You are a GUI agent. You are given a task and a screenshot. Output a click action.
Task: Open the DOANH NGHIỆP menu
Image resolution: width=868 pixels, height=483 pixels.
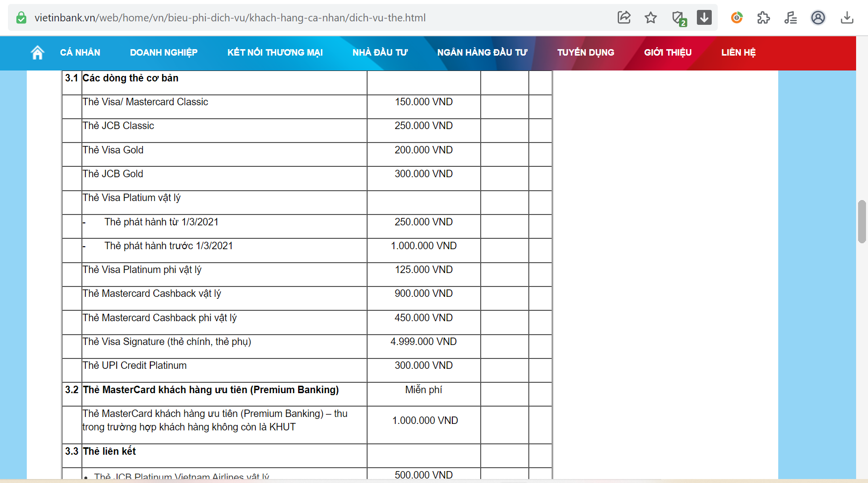tap(164, 53)
